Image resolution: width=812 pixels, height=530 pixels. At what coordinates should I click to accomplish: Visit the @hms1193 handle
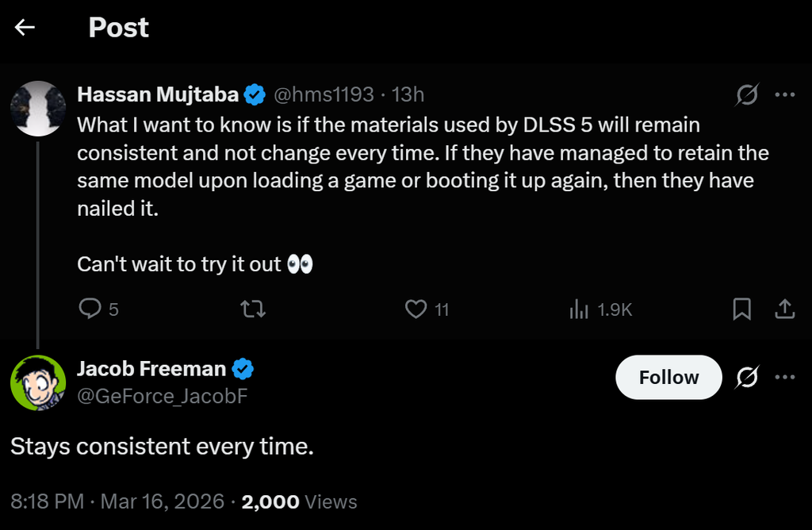coord(324,95)
